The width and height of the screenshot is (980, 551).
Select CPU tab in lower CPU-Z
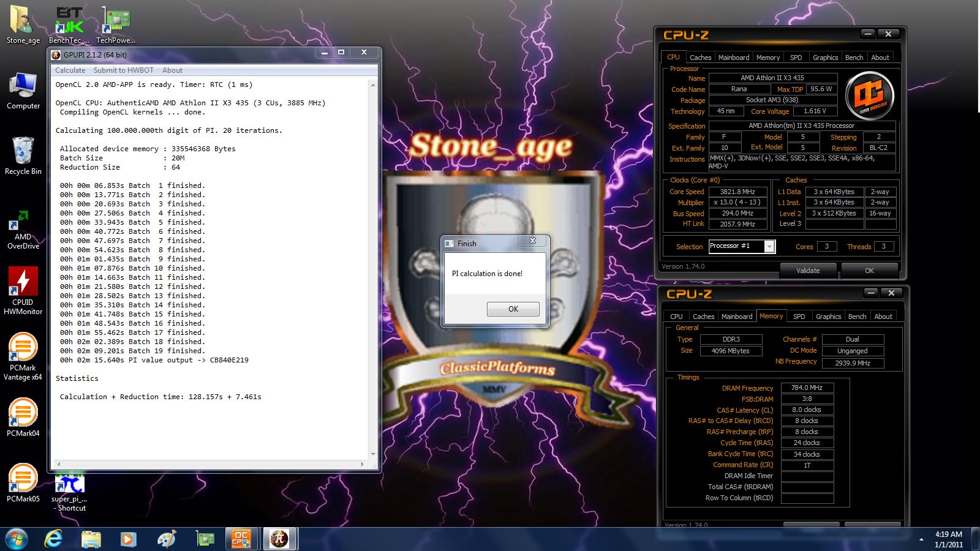(x=676, y=317)
